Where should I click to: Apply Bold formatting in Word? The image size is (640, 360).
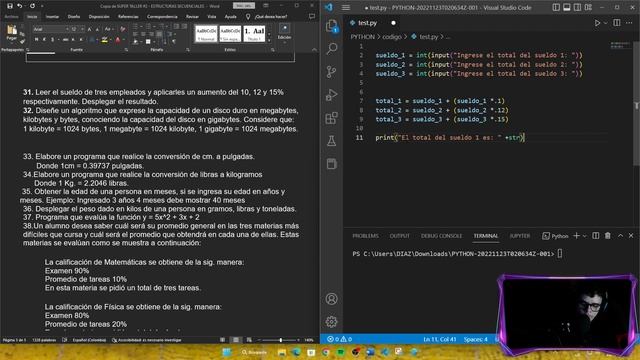click(36, 40)
